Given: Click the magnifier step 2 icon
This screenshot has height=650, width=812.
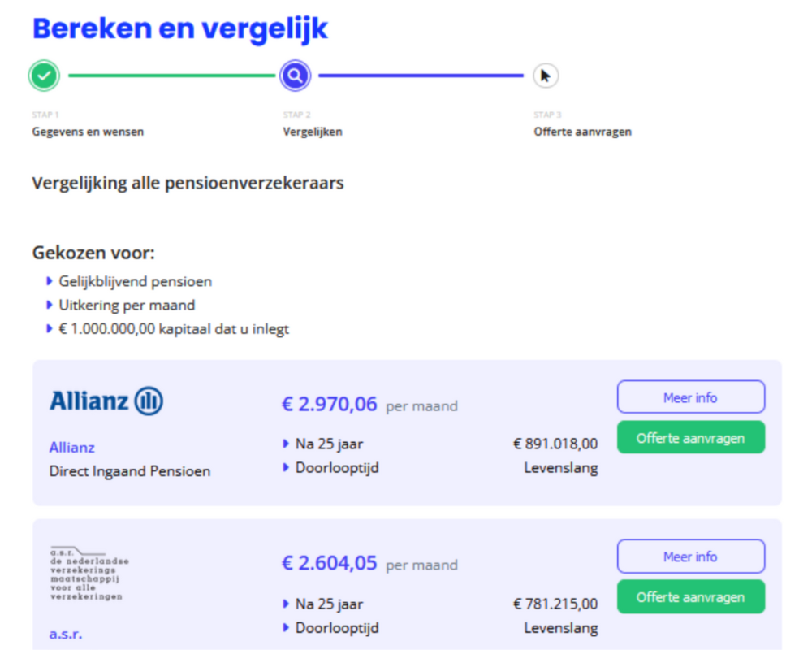Looking at the screenshot, I should point(296,76).
